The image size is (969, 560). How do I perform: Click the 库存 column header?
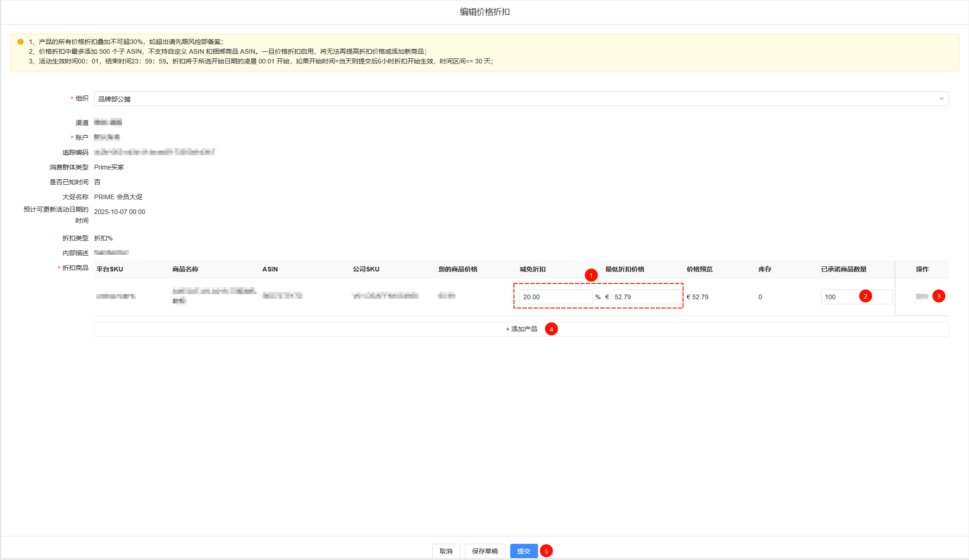(x=765, y=269)
